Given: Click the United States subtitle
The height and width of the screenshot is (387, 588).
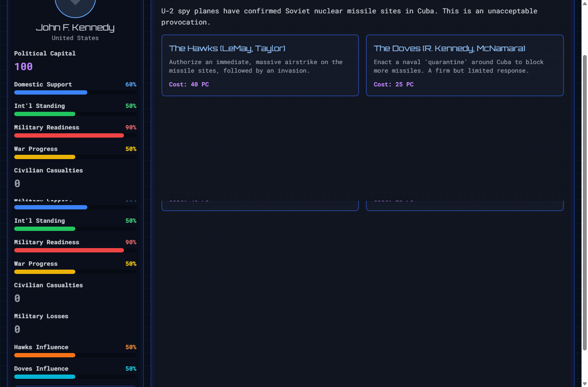Looking at the screenshot, I should 75,38.
